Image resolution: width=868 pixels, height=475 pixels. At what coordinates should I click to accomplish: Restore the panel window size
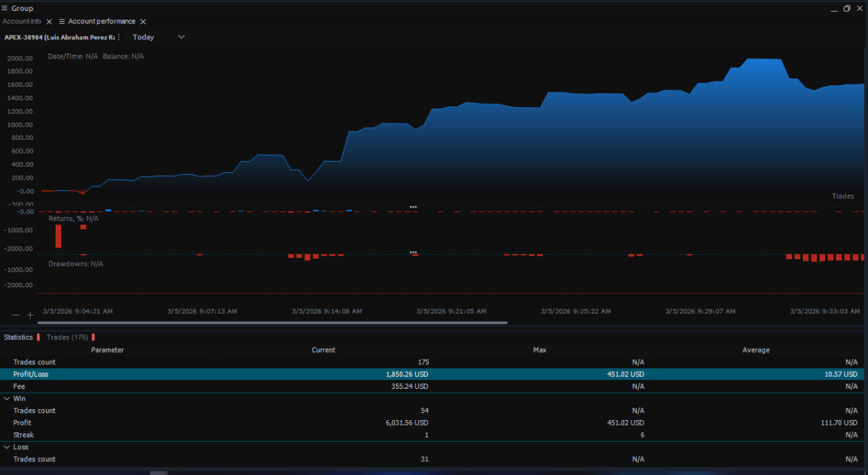(846, 8)
